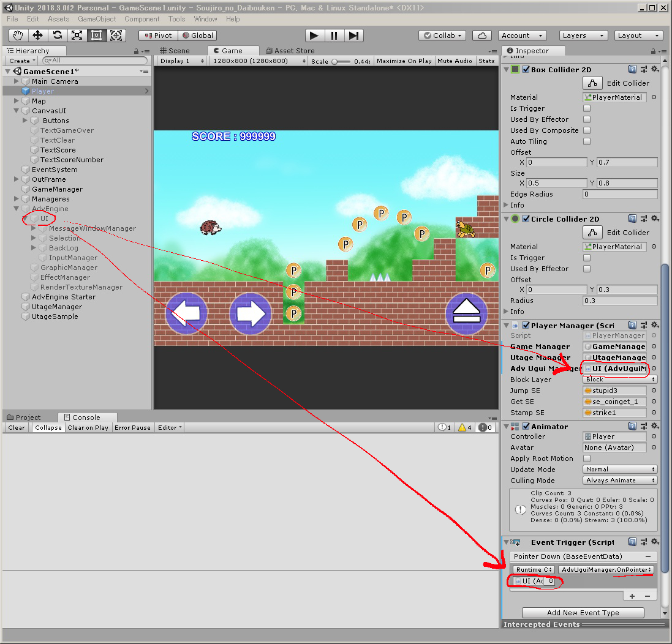
Task: Click Edit Collider icon for Box Collider 2D
Action: click(592, 83)
